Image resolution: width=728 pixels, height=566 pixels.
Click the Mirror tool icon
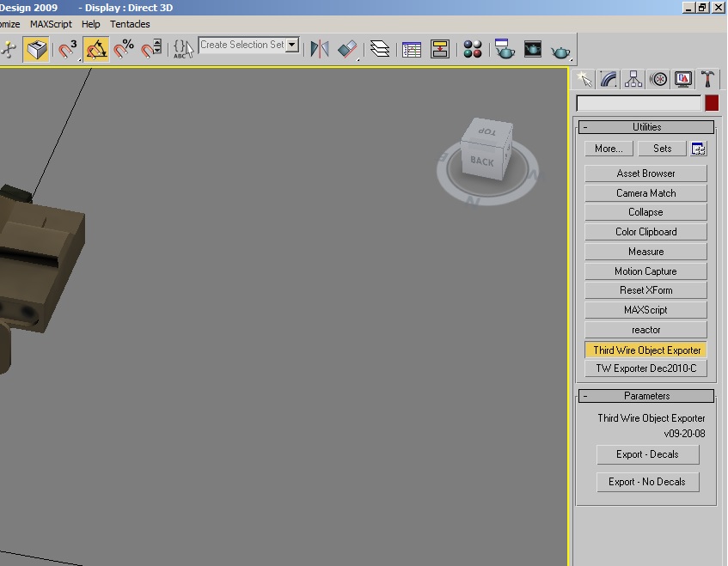coord(320,49)
